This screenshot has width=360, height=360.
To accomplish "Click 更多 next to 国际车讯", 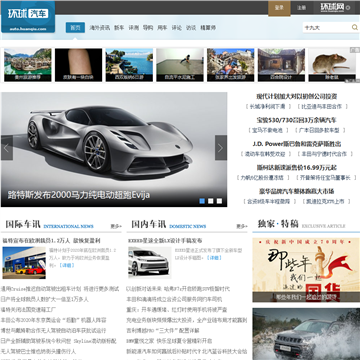I will (116, 226).
